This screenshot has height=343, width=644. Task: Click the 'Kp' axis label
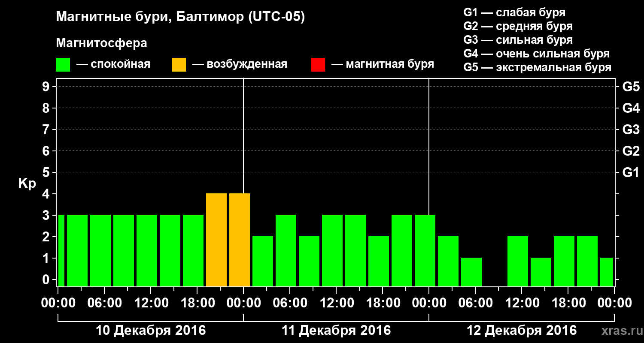(x=27, y=184)
